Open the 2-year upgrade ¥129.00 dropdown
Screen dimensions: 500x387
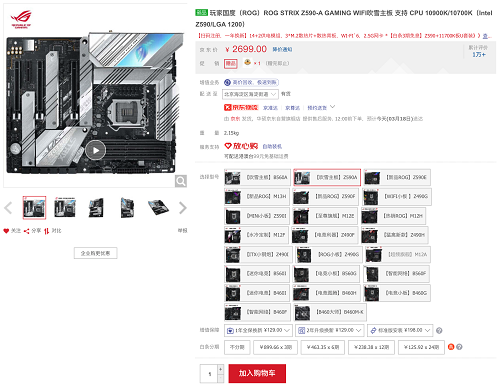330,330
